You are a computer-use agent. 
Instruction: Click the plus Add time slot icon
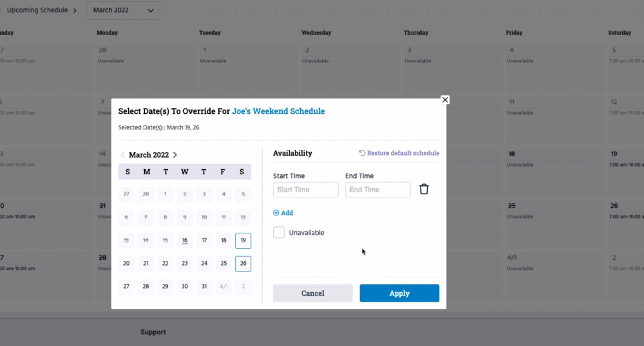point(276,213)
